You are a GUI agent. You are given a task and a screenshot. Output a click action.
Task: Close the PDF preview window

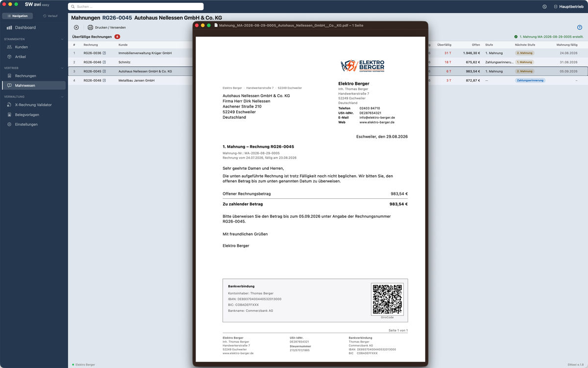click(x=197, y=25)
